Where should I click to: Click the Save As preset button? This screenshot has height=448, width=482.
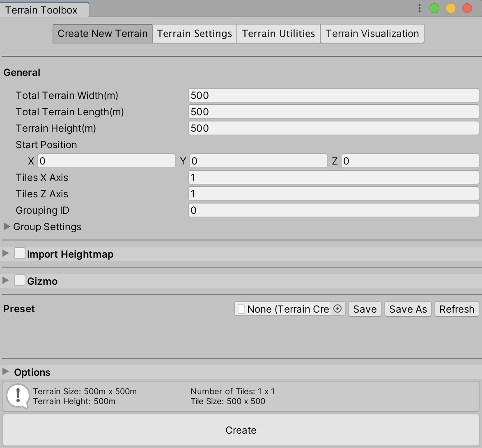[x=408, y=309]
